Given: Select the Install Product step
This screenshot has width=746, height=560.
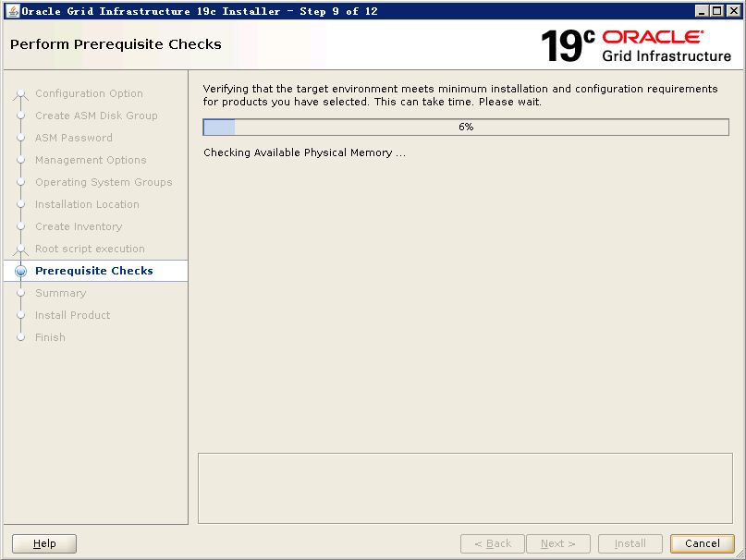Looking at the screenshot, I should coord(72,315).
